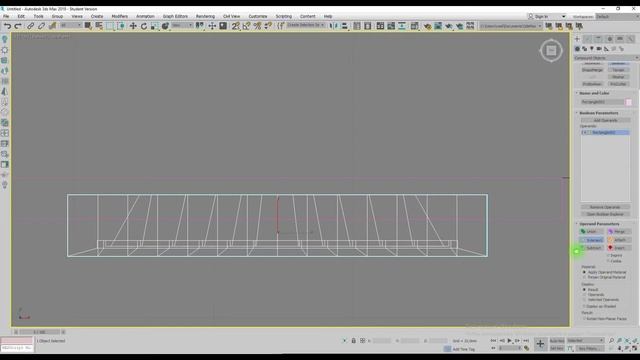Click the Align tool icon
The image size is (640, 360).
pos(344,26)
